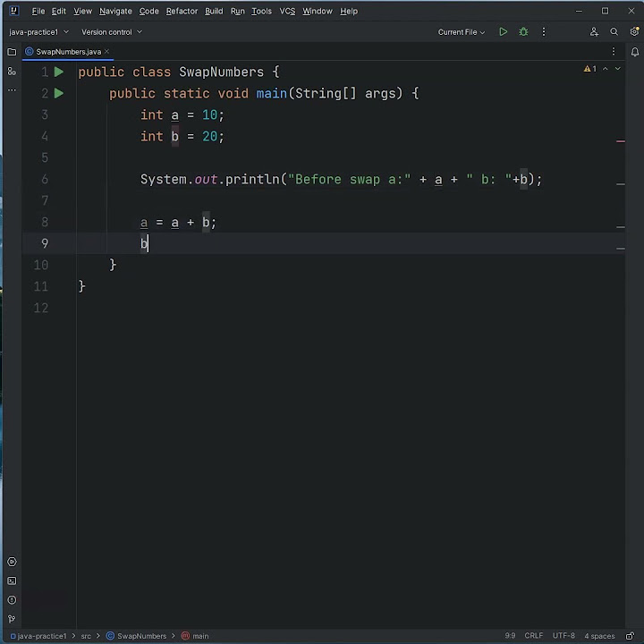The image size is (644, 644).
Task: Open the Refactor menu
Action: [182, 11]
